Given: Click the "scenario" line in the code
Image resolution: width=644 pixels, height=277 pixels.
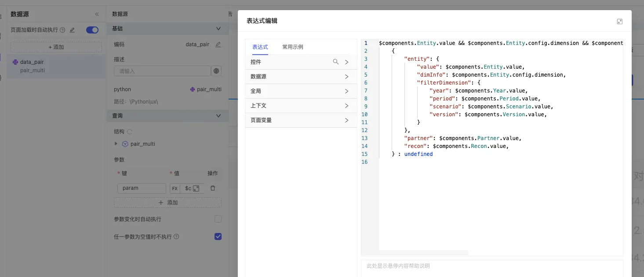Looking at the screenshot, I should pyautogui.click(x=491, y=107).
